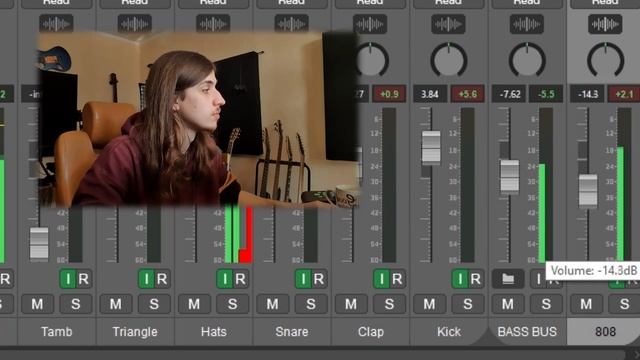The image size is (640, 360).
Task: Open the Kick channel editor waveform icon
Action: (x=448, y=24)
